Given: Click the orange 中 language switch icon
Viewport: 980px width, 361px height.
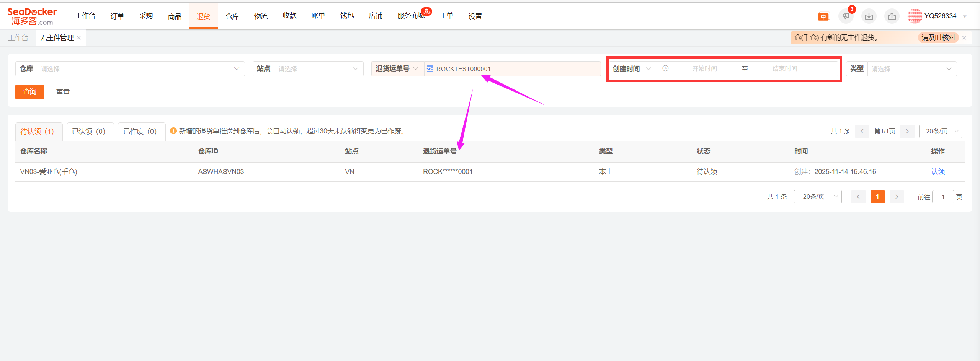Looking at the screenshot, I should [823, 16].
